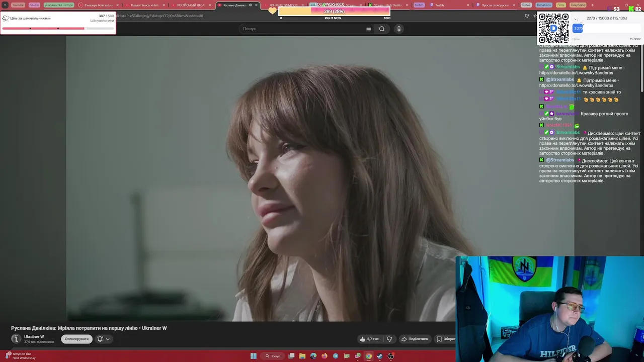Open the Films tab group
The height and width of the screenshot is (362, 644).
[x=561, y=5]
